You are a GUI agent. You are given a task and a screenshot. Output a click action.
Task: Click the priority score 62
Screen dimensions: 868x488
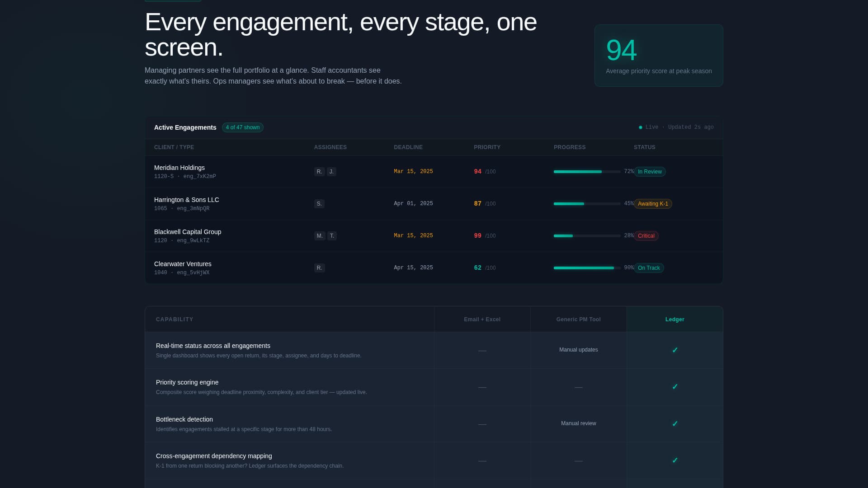click(477, 268)
